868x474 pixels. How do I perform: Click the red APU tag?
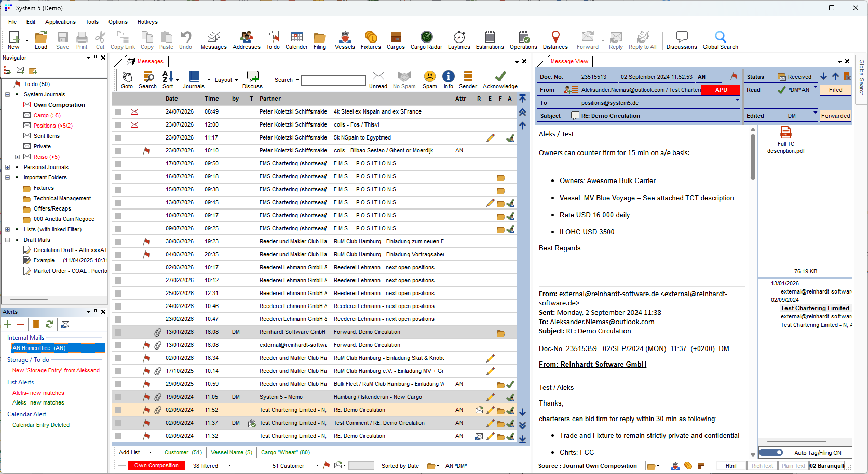pos(721,90)
